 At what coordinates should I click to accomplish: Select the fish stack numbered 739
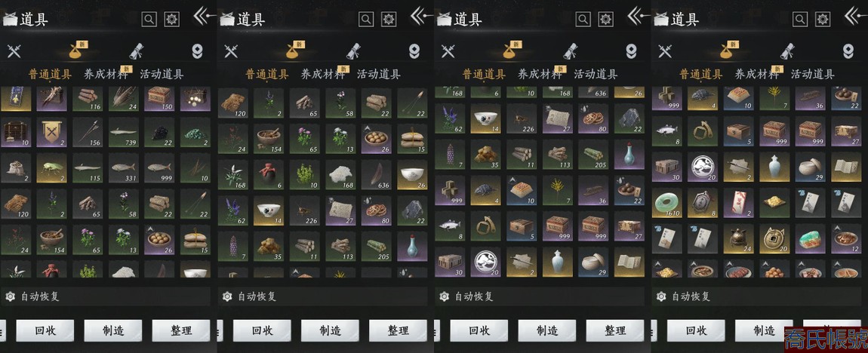pyautogui.click(x=124, y=132)
